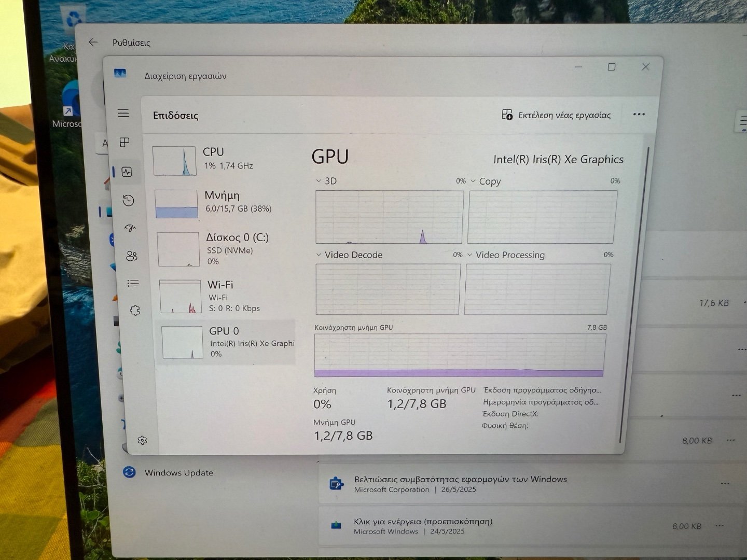The image size is (747, 560).
Task: Open the three-dots more options menu in Task Manager
Action: [x=639, y=114]
